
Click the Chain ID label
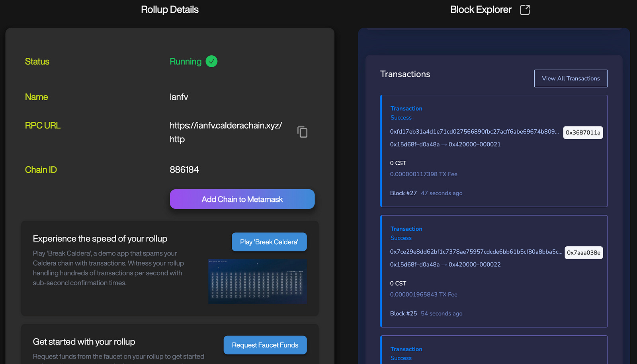click(41, 170)
